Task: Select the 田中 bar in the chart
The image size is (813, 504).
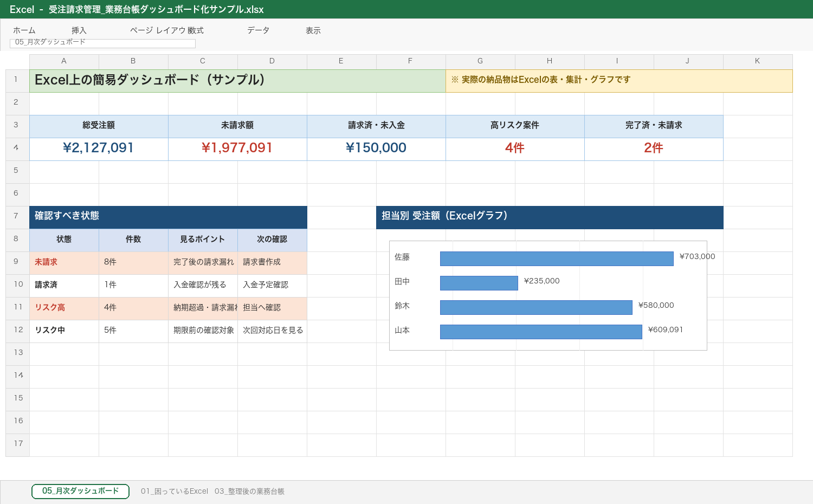Action: (479, 283)
